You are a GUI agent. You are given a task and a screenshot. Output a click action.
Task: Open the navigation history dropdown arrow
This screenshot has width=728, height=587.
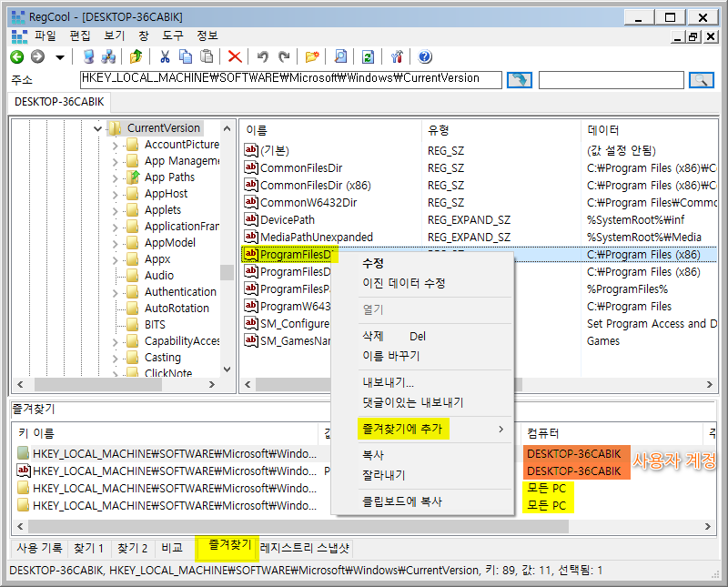point(60,57)
